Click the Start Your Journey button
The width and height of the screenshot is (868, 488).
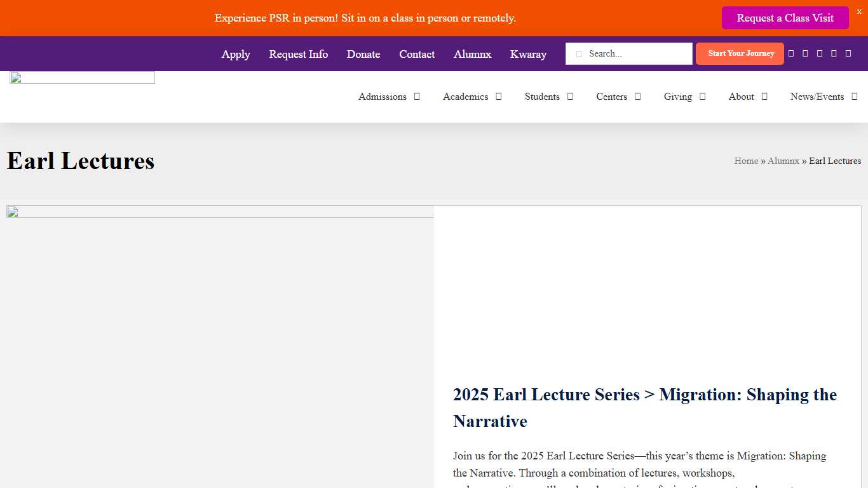(740, 53)
